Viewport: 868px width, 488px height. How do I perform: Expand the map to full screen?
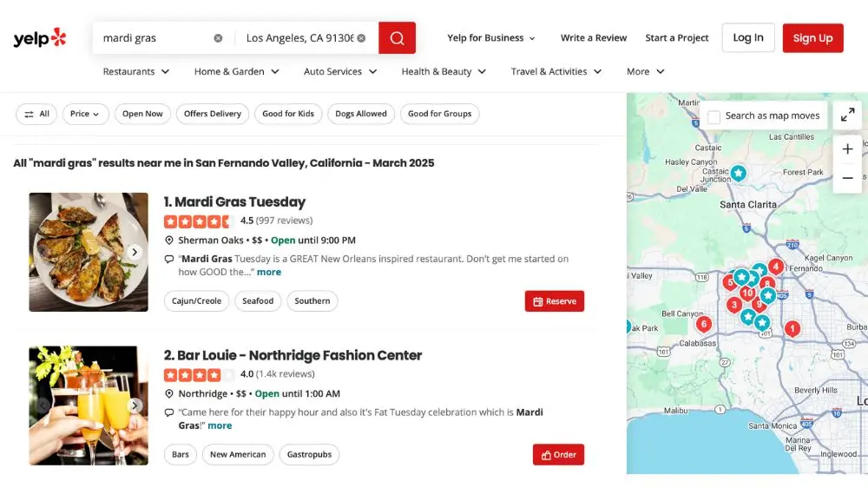pyautogui.click(x=847, y=115)
